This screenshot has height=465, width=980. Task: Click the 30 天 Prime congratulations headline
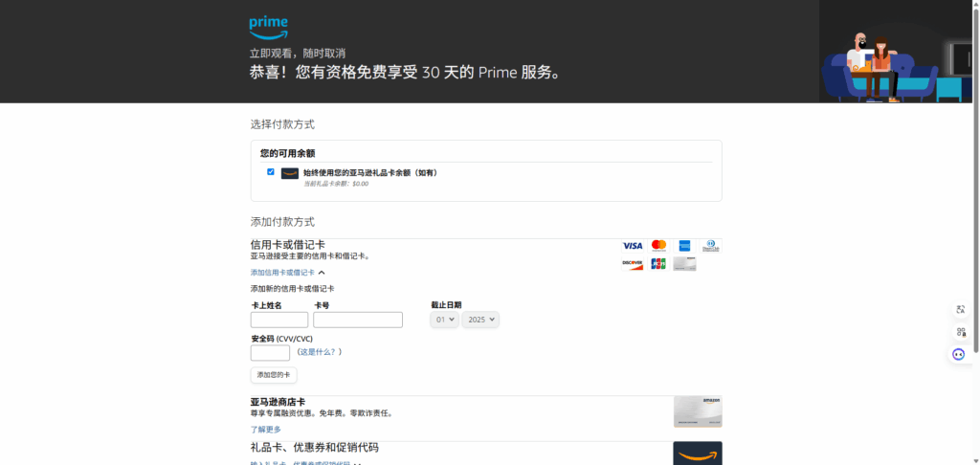point(407,73)
